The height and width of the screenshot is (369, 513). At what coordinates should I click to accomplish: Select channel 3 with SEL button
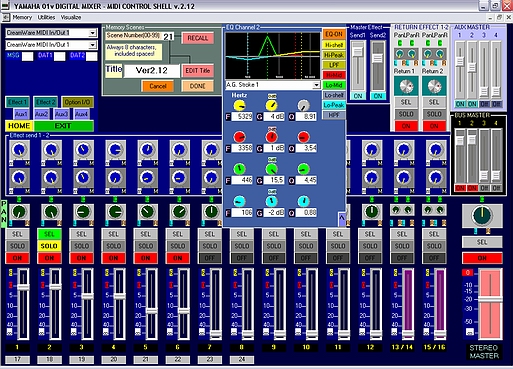pos(81,234)
